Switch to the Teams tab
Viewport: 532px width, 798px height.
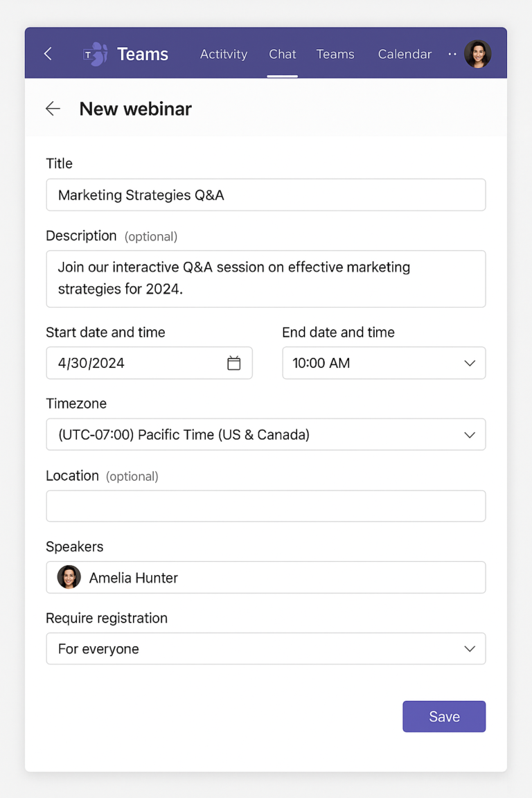(x=335, y=54)
